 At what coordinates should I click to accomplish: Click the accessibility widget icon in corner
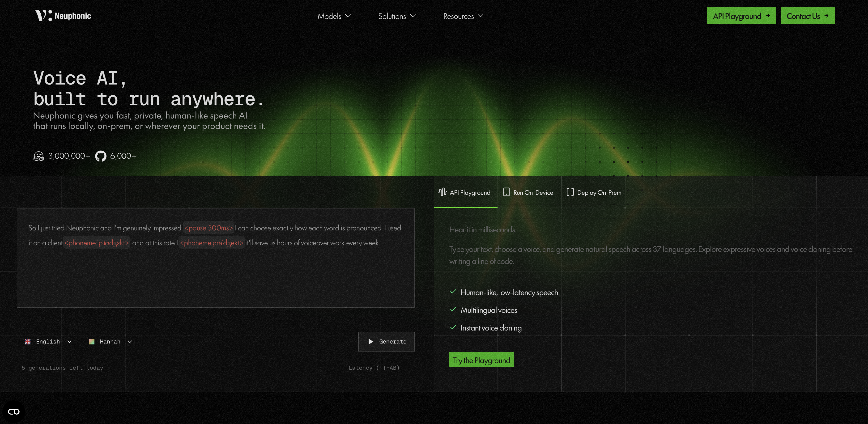click(14, 411)
